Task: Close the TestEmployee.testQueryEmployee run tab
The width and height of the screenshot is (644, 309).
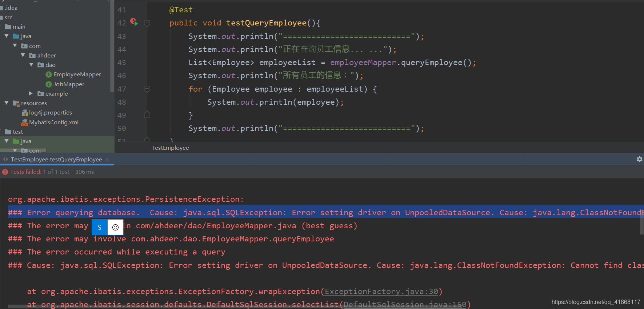Action: (107, 159)
